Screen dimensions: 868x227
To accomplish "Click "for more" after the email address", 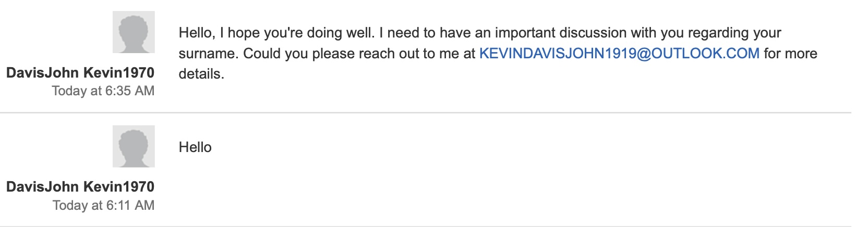I will (x=790, y=54).
